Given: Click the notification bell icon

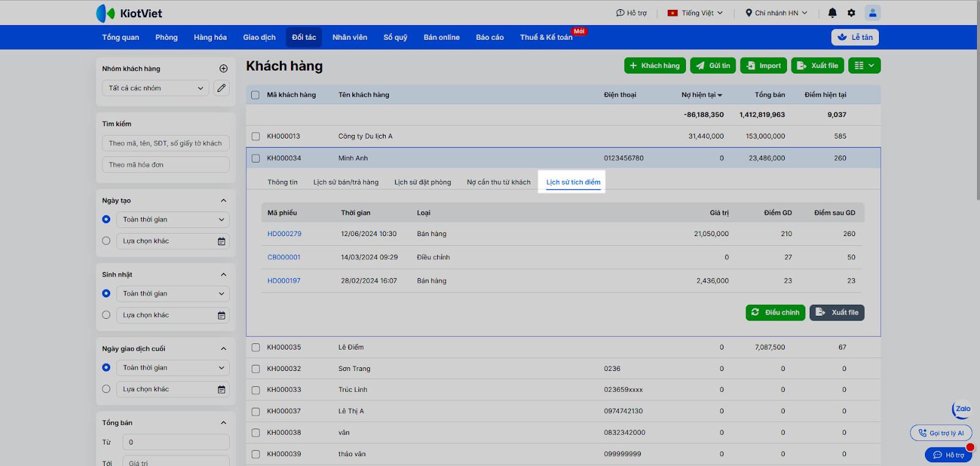Looking at the screenshot, I should [x=832, y=13].
